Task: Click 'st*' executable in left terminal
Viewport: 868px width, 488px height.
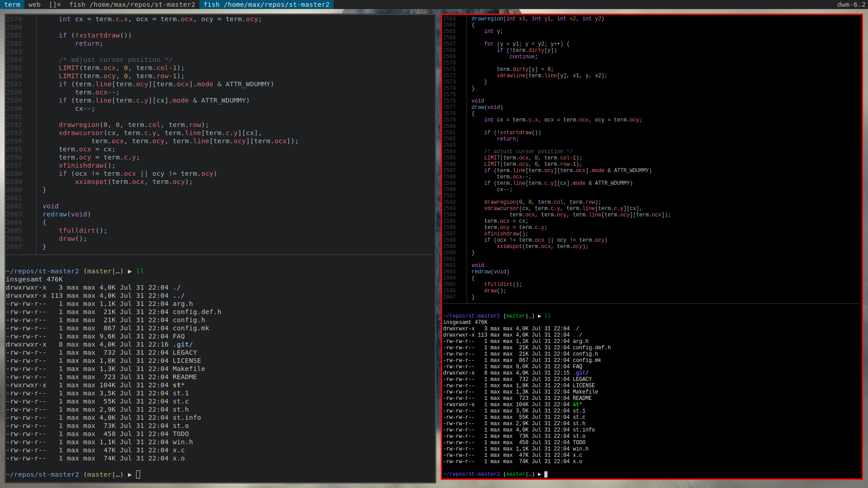Action: pyautogui.click(x=179, y=385)
